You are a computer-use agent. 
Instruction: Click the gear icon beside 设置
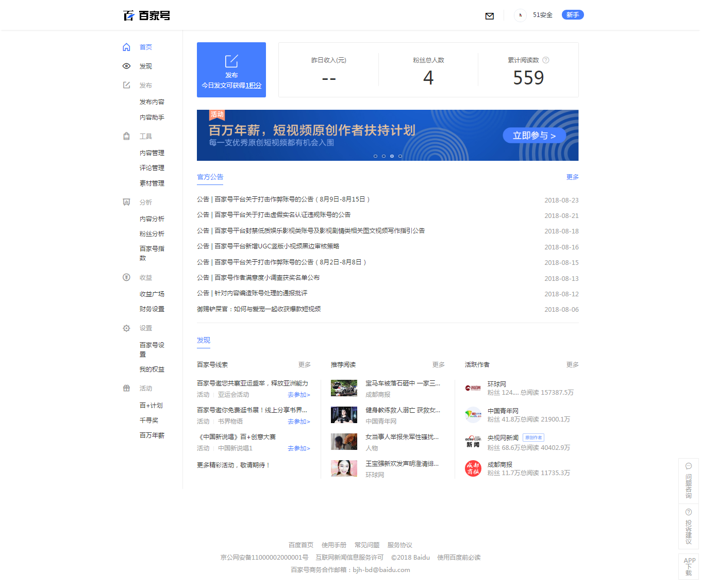coord(126,328)
